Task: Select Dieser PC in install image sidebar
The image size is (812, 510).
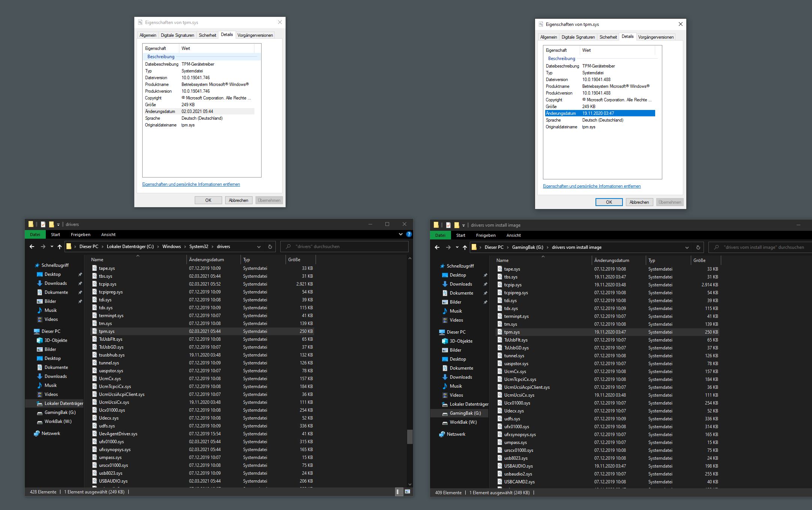Action: (456, 332)
